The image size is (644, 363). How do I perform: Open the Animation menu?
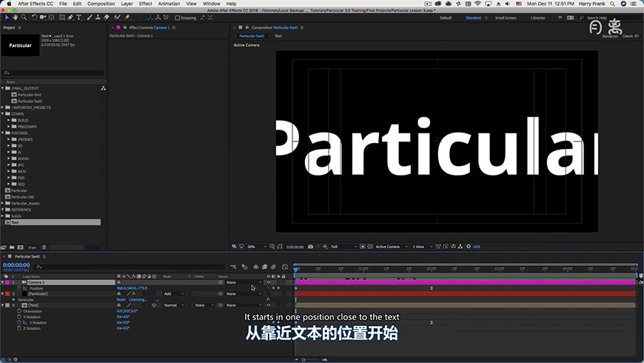point(170,4)
